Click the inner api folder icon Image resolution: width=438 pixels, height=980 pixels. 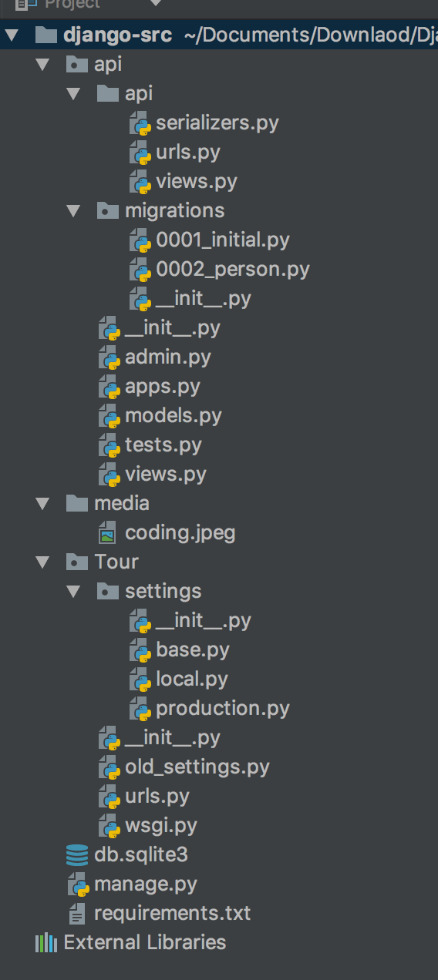point(108,93)
